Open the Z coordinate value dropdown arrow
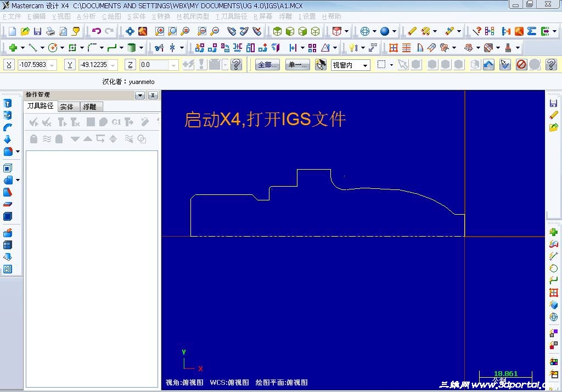This screenshot has height=392, width=562. 174,65
